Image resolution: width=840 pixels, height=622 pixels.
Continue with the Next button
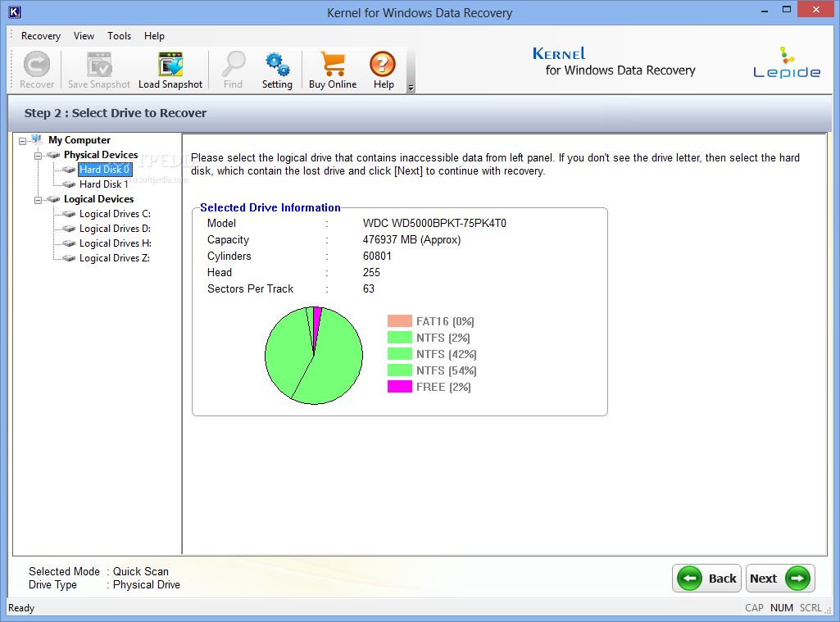click(780, 578)
